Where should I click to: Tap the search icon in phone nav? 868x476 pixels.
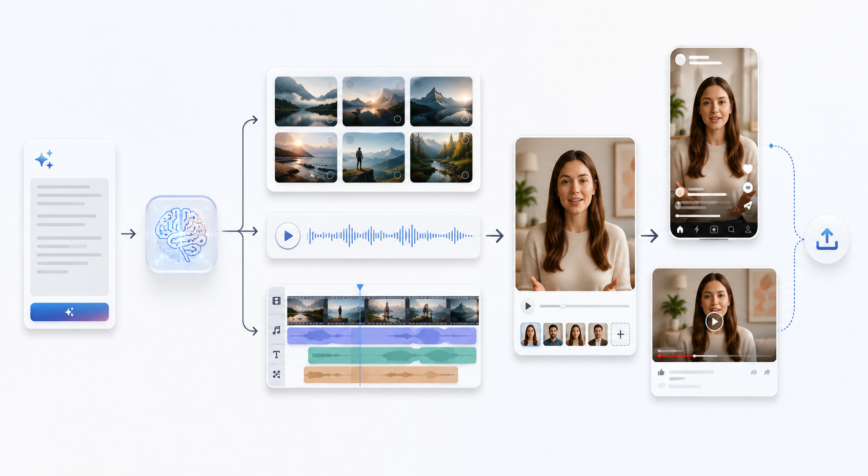click(731, 230)
